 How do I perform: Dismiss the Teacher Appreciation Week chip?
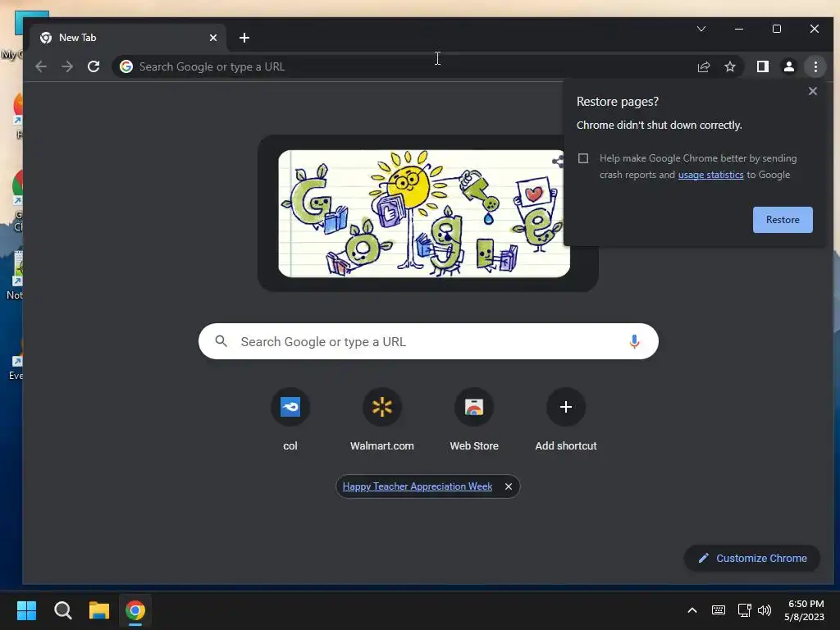point(509,486)
